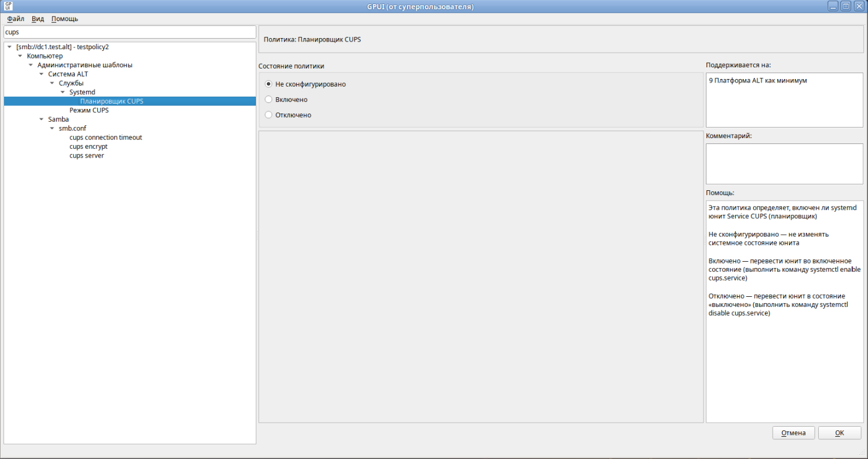Collapse the Systemd tree node
868x459 pixels.
(x=63, y=92)
